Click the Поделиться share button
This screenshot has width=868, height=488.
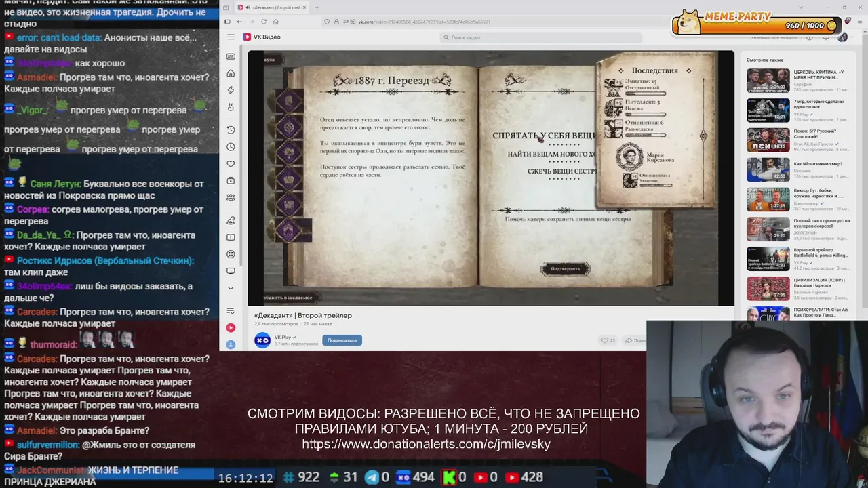(x=635, y=340)
